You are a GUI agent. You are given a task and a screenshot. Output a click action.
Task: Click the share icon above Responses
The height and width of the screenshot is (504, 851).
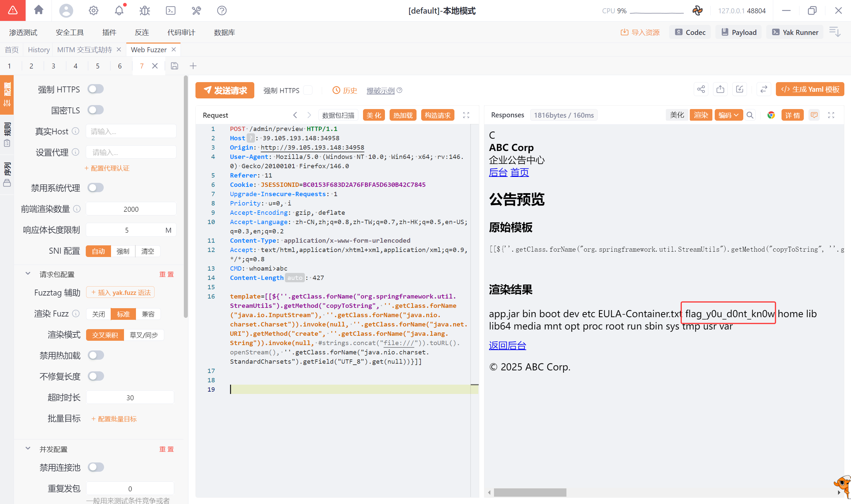[x=701, y=89]
